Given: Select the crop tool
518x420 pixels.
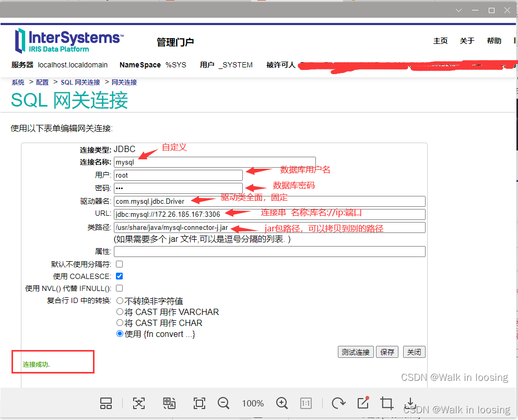Looking at the screenshot, I should [386, 403].
